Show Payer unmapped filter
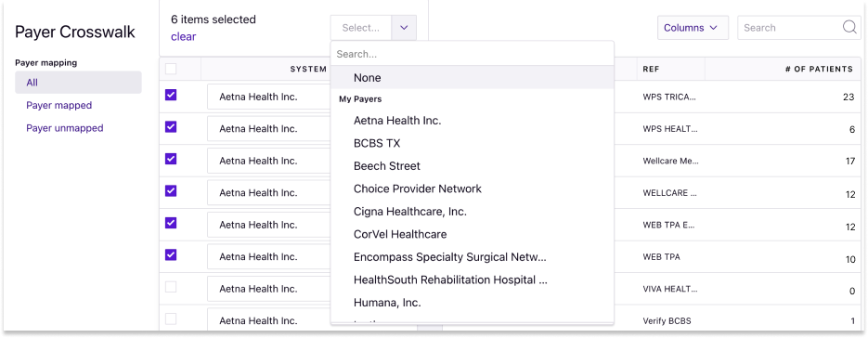The width and height of the screenshot is (868, 338). coord(65,128)
